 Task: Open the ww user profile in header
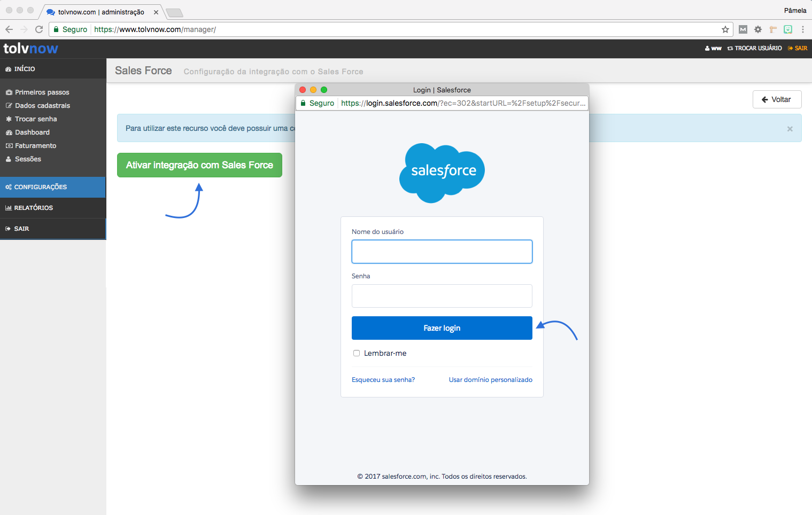point(713,48)
